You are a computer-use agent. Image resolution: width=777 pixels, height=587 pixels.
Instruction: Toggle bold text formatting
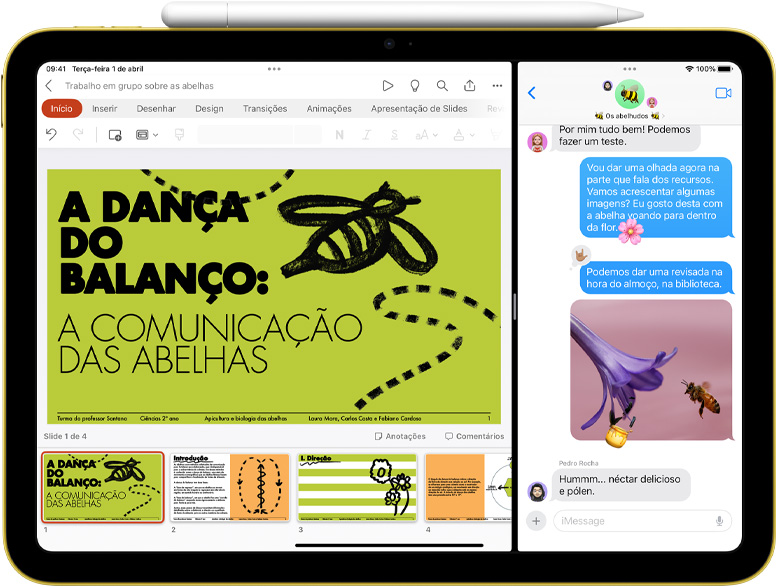(x=340, y=134)
